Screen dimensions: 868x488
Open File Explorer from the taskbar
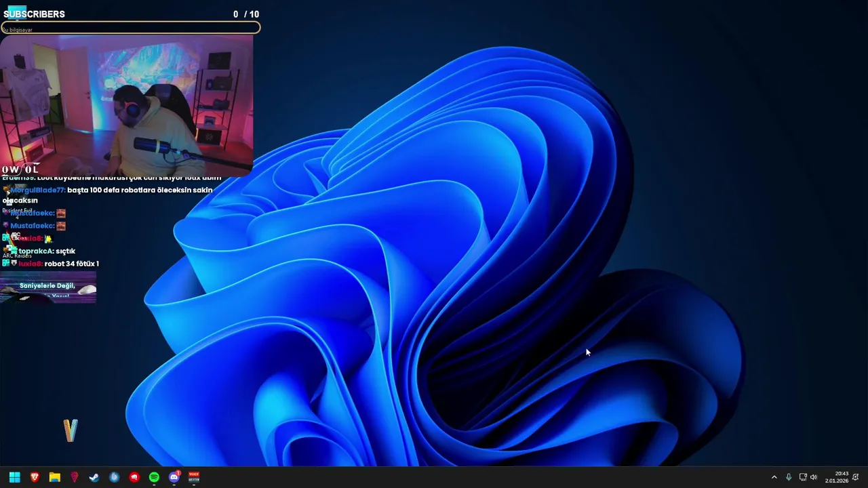54,477
